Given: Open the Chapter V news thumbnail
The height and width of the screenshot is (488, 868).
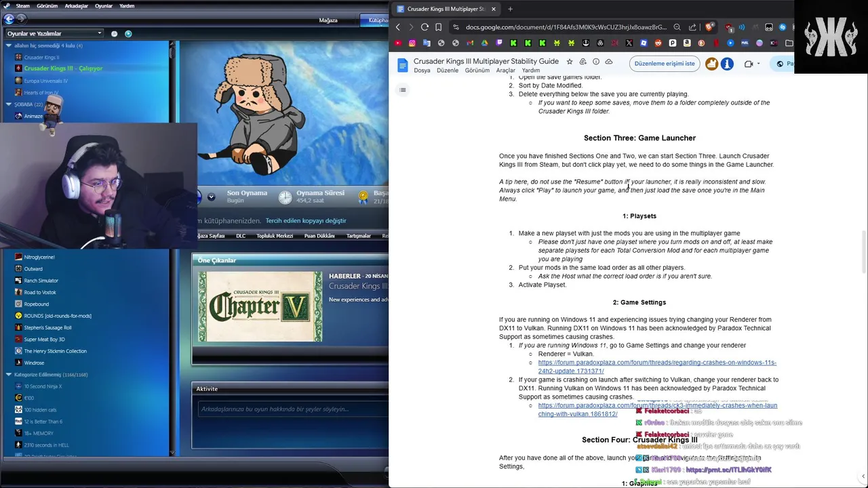Looking at the screenshot, I should pyautogui.click(x=260, y=306).
